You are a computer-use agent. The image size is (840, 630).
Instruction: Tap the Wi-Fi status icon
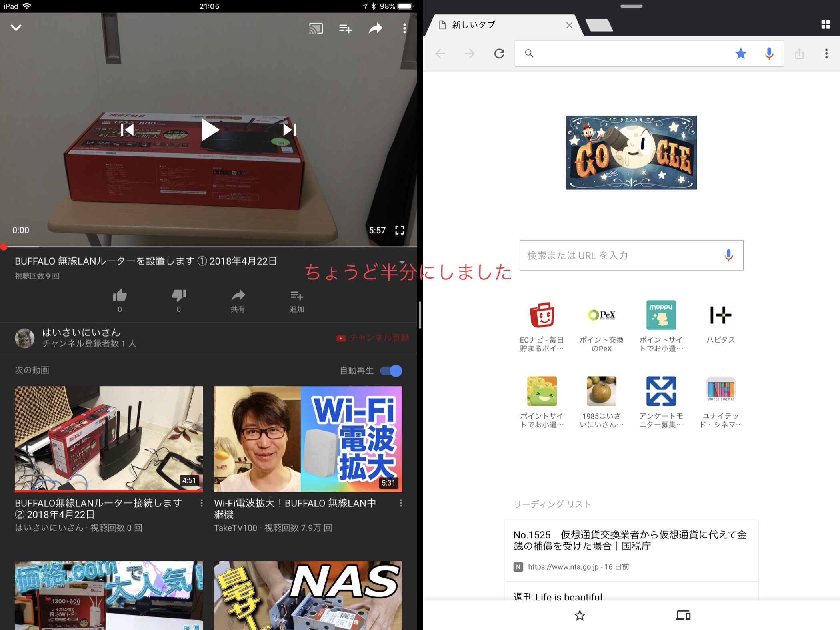tap(27, 6)
